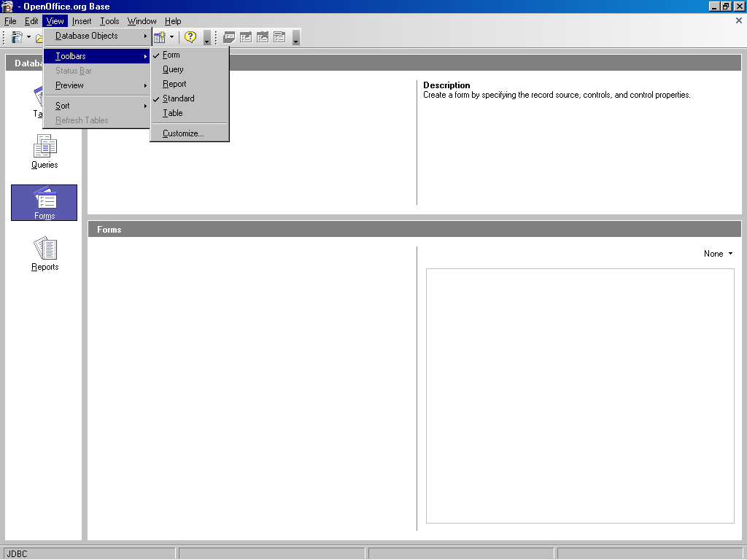
Task: Enable the Report toolbar in submenu
Action: click(x=174, y=84)
